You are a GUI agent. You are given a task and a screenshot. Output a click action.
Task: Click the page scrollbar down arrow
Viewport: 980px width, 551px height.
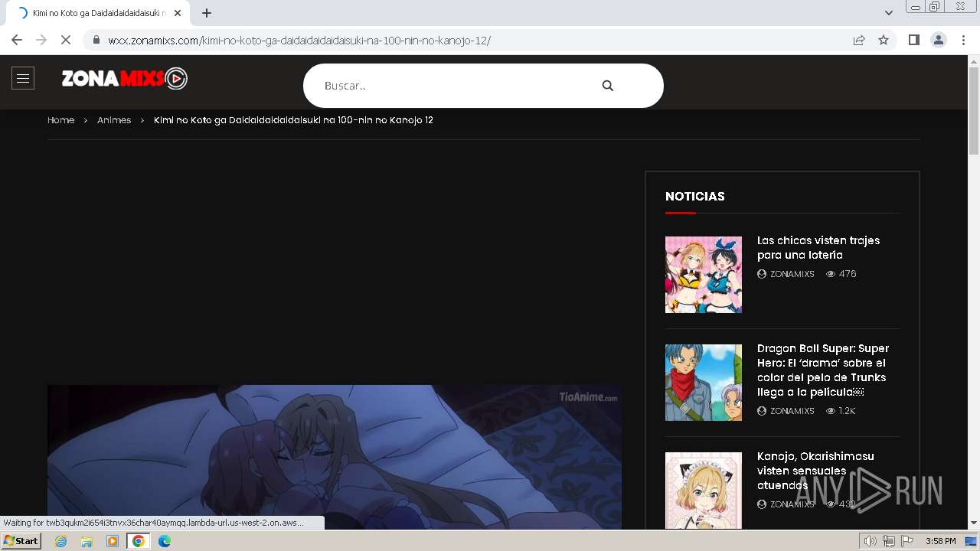point(974,523)
